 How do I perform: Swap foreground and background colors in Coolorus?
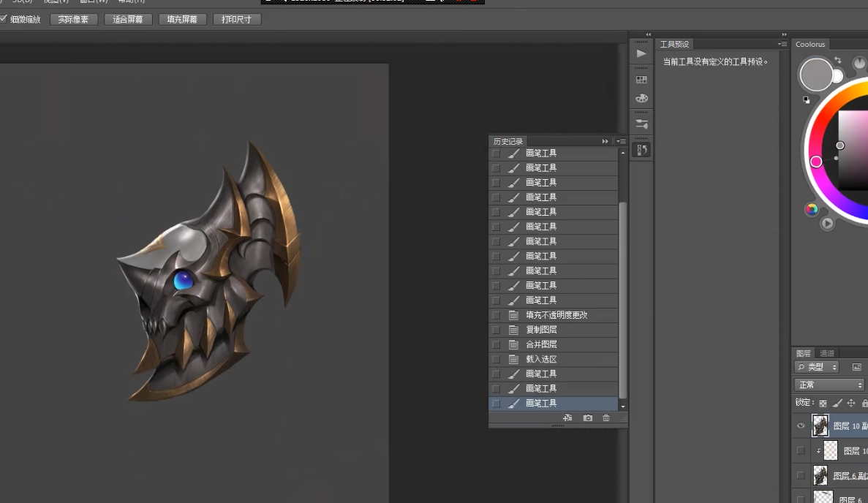point(837,60)
